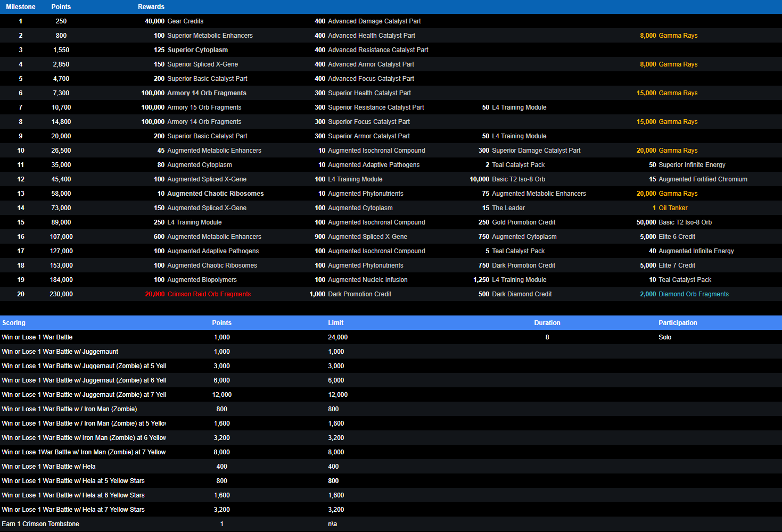Select the Armory 15 Orb Fragments reward
This screenshot has height=532, width=782.
(x=204, y=107)
